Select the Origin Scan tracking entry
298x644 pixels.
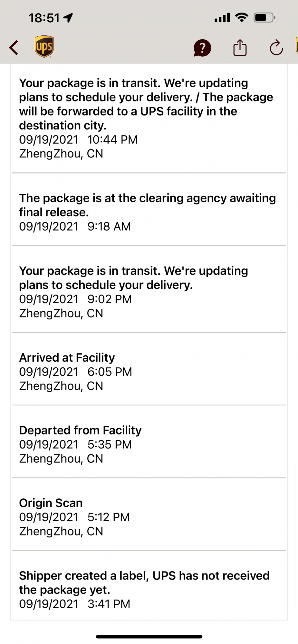tap(149, 514)
